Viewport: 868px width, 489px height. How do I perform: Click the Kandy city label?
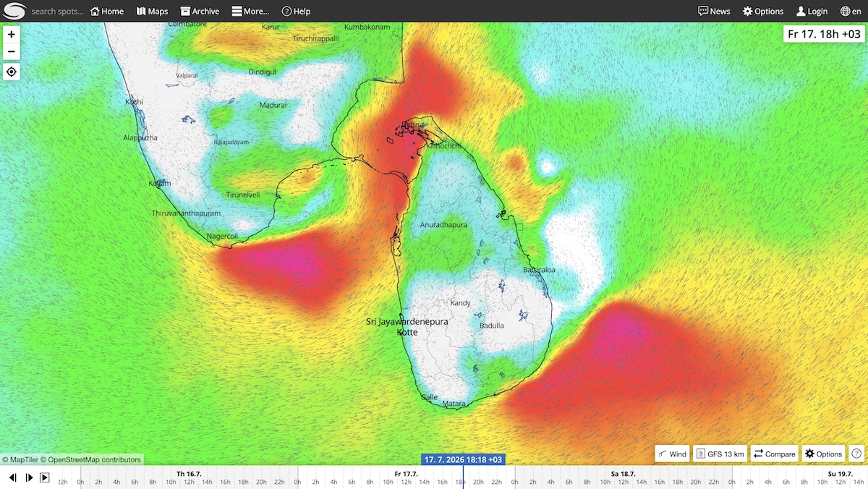(x=460, y=303)
